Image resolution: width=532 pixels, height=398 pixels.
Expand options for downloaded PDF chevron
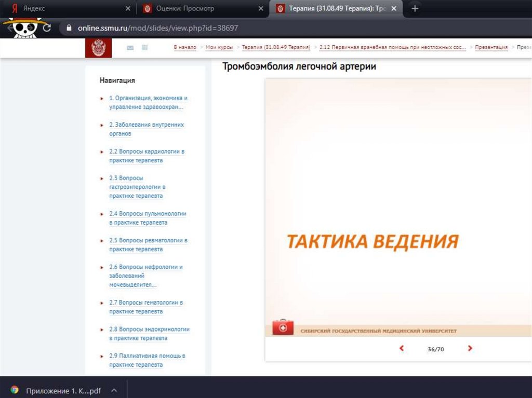click(114, 390)
